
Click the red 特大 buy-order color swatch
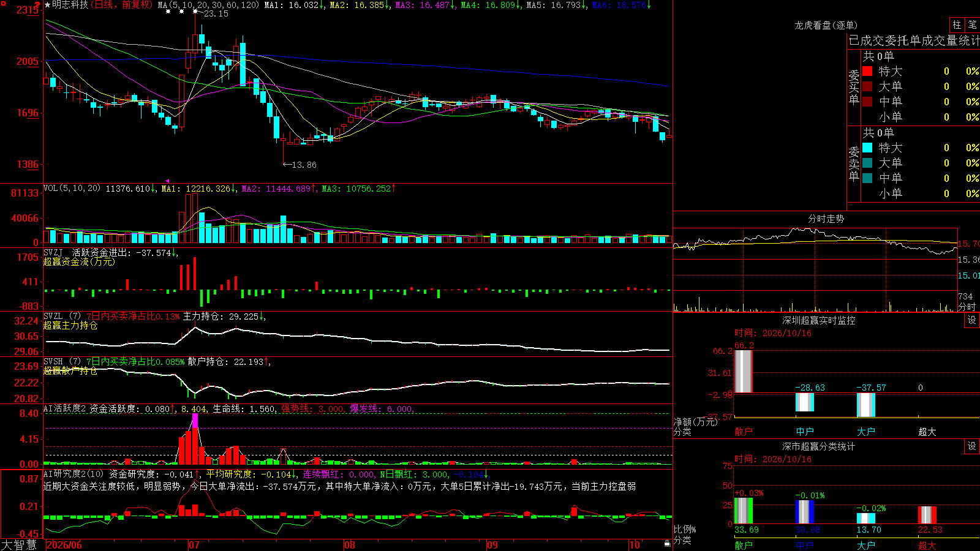tap(867, 71)
